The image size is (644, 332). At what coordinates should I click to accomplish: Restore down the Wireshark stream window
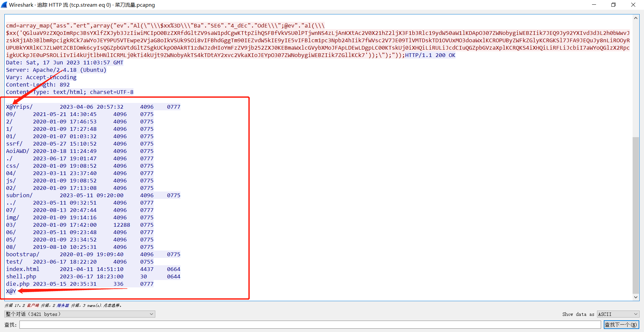[x=613, y=5]
